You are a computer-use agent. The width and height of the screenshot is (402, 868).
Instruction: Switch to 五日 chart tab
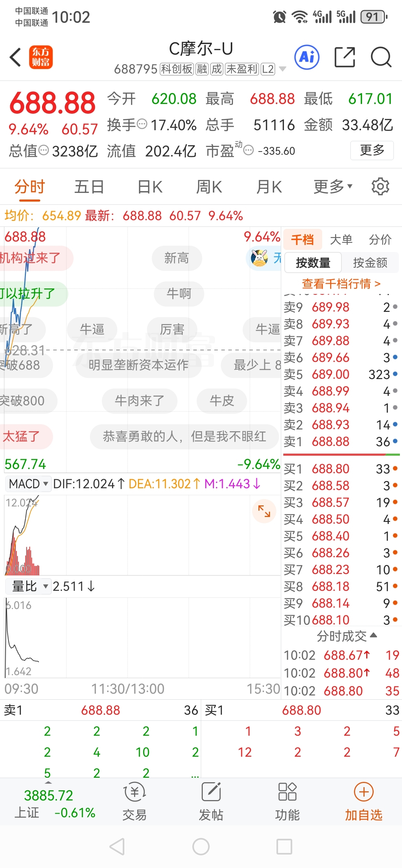pos(89,187)
